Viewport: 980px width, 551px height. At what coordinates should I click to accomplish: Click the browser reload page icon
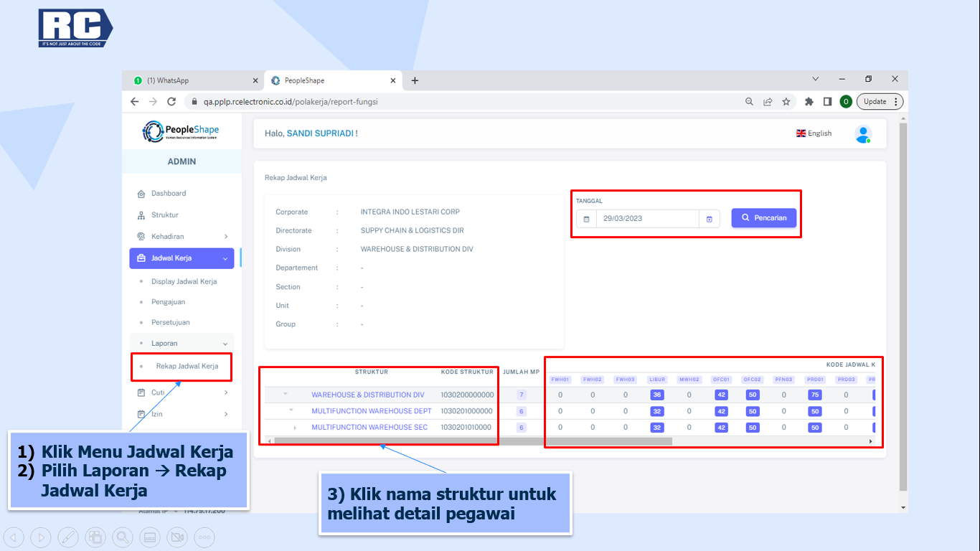(x=171, y=102)
